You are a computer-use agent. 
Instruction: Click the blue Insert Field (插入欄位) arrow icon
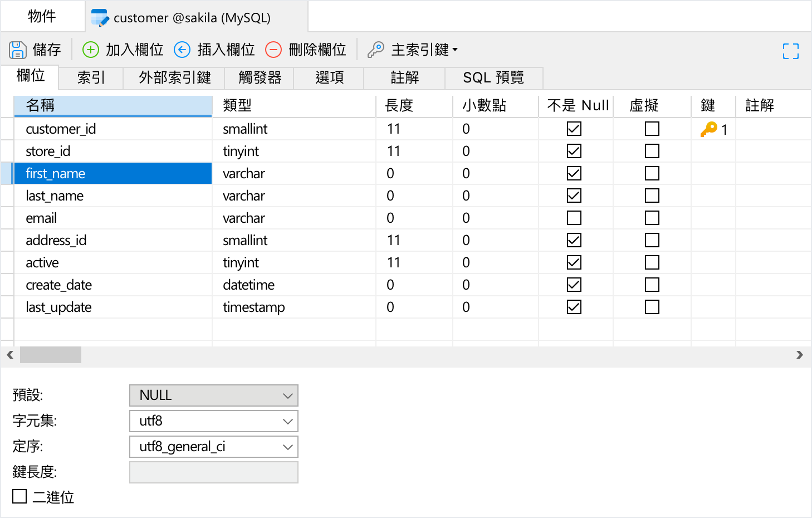click(x=182, y=50)
